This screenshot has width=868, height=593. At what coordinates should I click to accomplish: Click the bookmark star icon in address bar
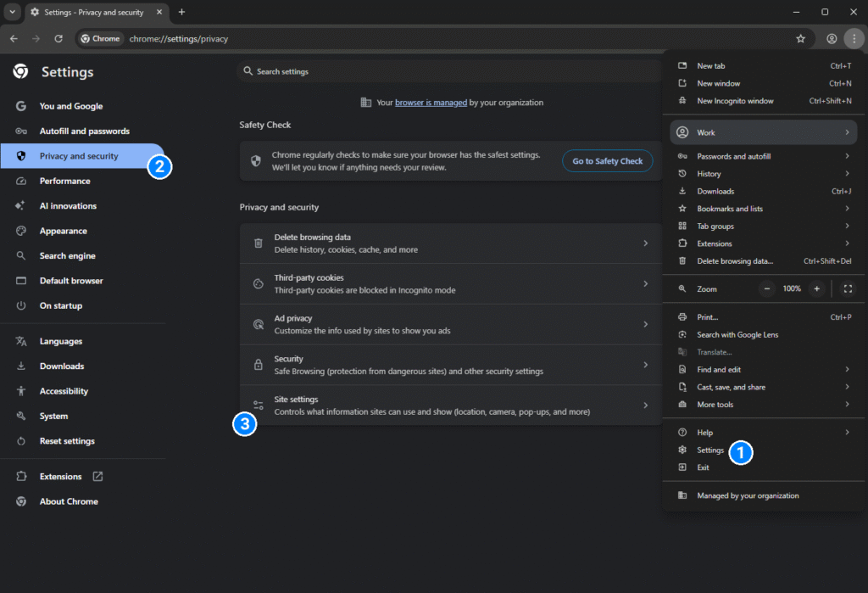coord(800,39)
